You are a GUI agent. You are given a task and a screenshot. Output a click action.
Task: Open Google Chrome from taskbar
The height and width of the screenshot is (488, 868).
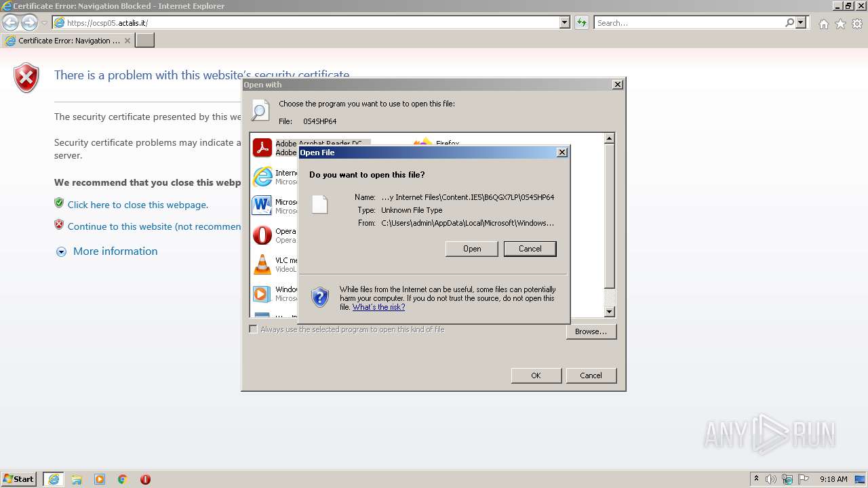click(x=123, y=479)
